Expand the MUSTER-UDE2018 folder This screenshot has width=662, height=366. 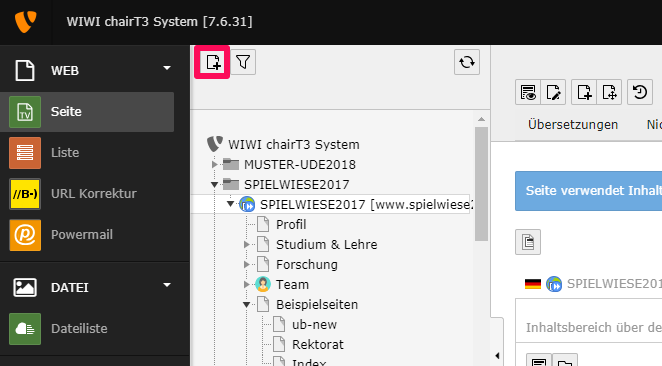click(x=214, y=164)
